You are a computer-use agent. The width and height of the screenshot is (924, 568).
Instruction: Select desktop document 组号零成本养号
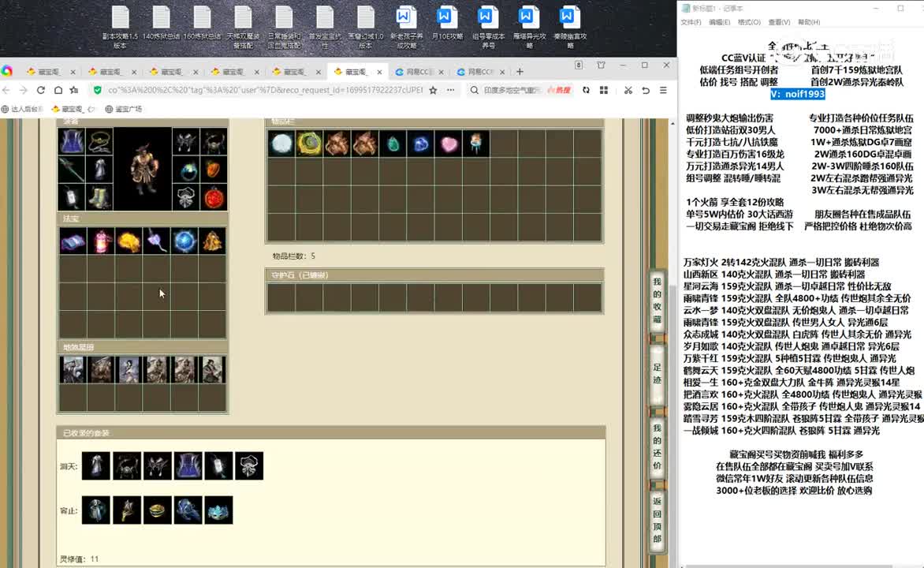(x=489, y=27)
